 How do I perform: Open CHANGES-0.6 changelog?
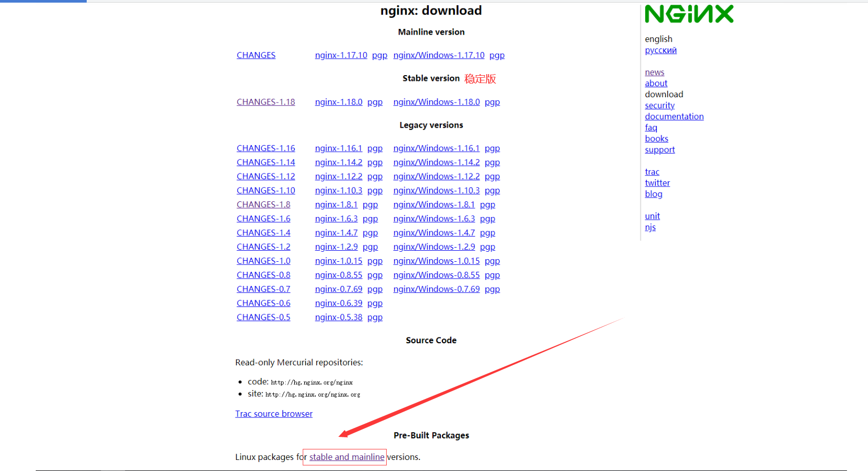point(263,303)
